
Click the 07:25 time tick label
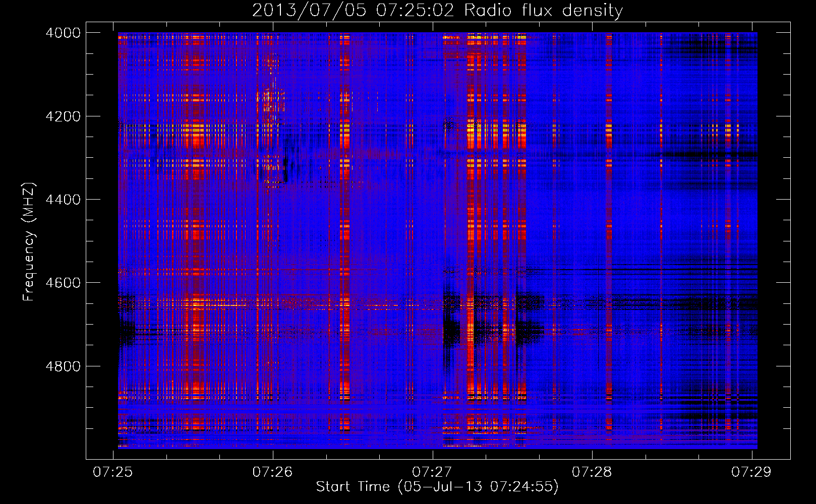click(113, 472)
